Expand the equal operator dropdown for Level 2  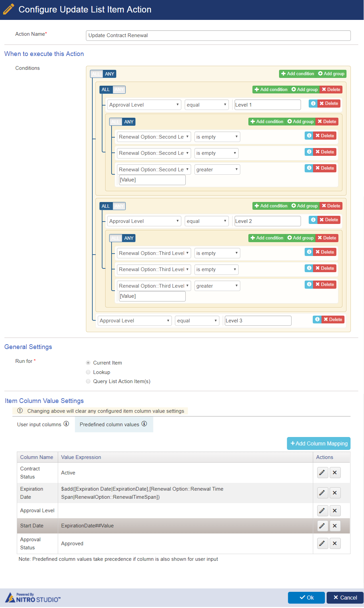pyautogui.click(x=207, y=221)
